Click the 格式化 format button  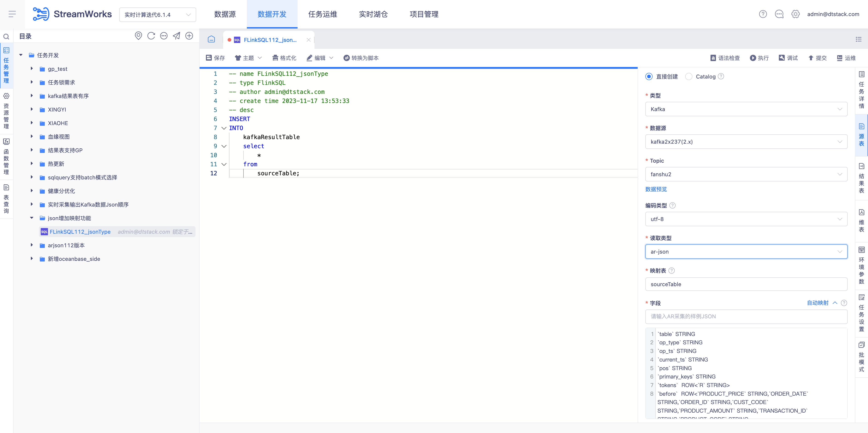[x=284, y=58]
